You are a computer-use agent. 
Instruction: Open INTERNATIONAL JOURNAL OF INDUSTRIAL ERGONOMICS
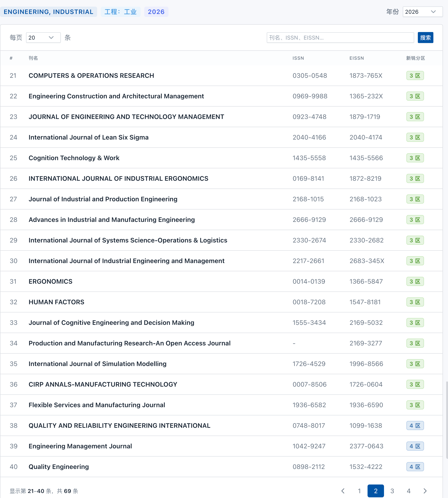tap(118, 179)
